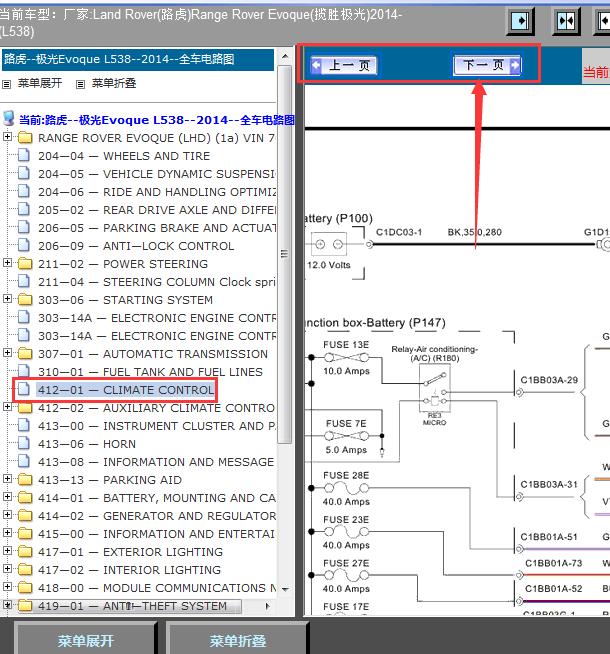The image size is (610, 654).
Task: Click page icon of 206-05 PARKING BRAKE
Action: (x=24, y=227)
